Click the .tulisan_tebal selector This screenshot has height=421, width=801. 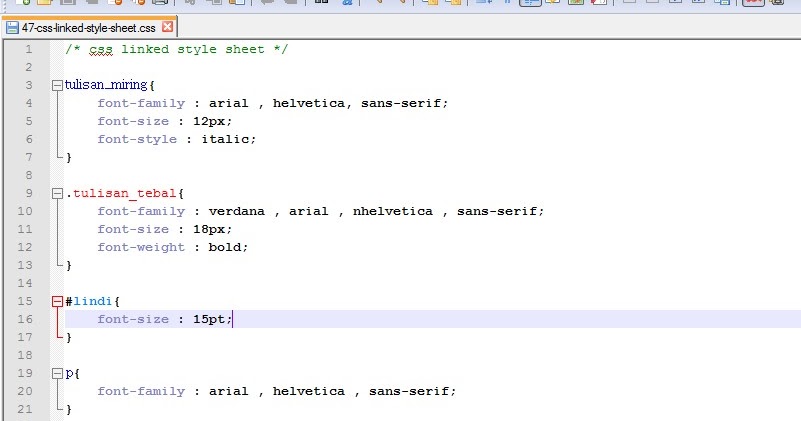(121, 194)
